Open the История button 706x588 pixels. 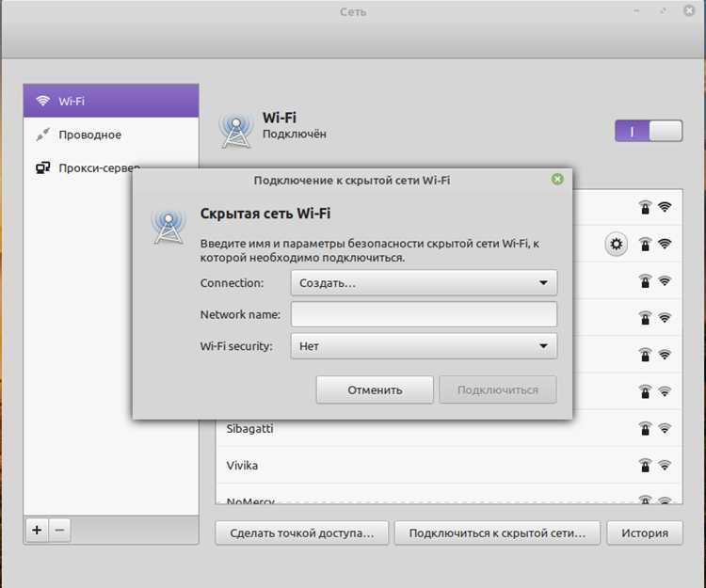click(x=645, y=532)
